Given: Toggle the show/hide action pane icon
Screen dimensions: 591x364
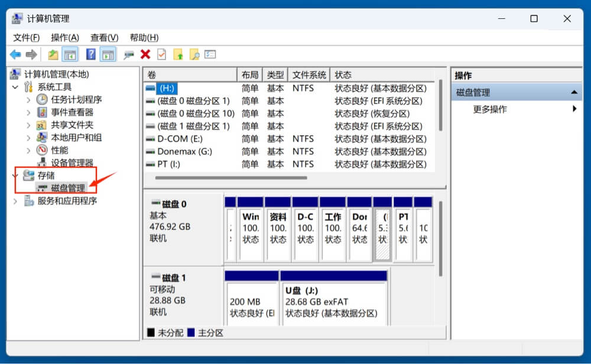Looking at the screenshot, I should tap(108, 55).
